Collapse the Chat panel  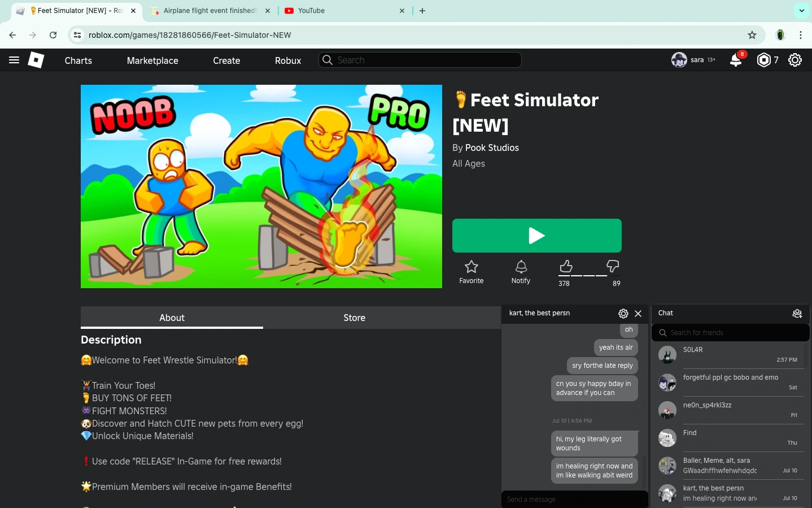tap(665, 313)
